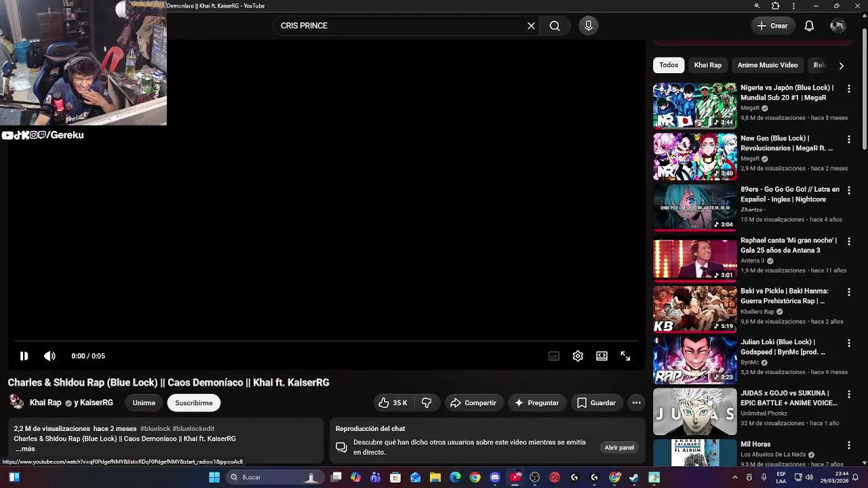The width and height of the screenshot is (868, 488).
Task: Subscribe with the Suscribirme button
Action: [x=194, y=403]
